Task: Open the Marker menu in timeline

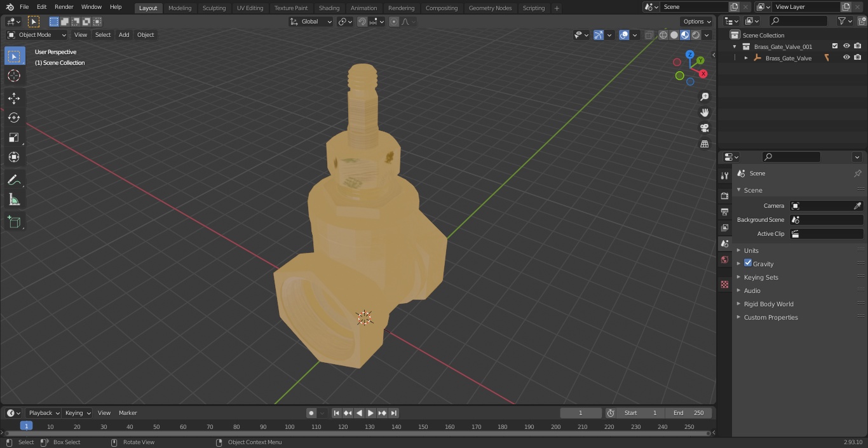Action: coord(128,413)
